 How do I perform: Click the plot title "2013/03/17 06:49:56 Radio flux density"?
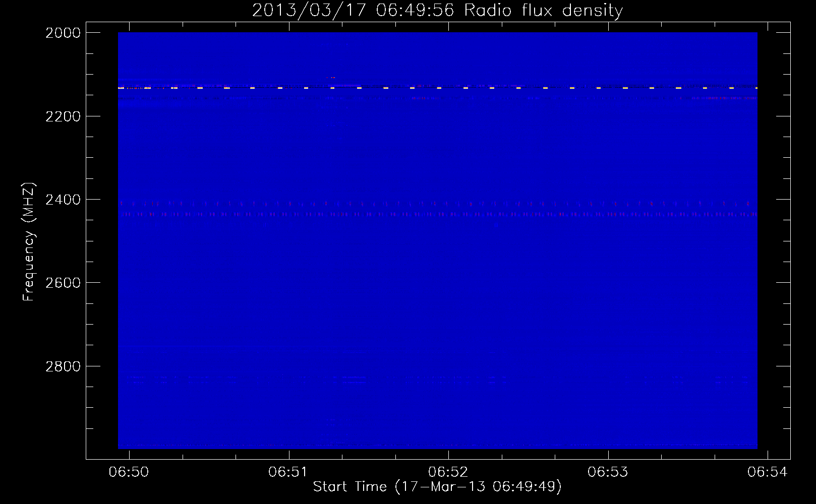(437, 10)
